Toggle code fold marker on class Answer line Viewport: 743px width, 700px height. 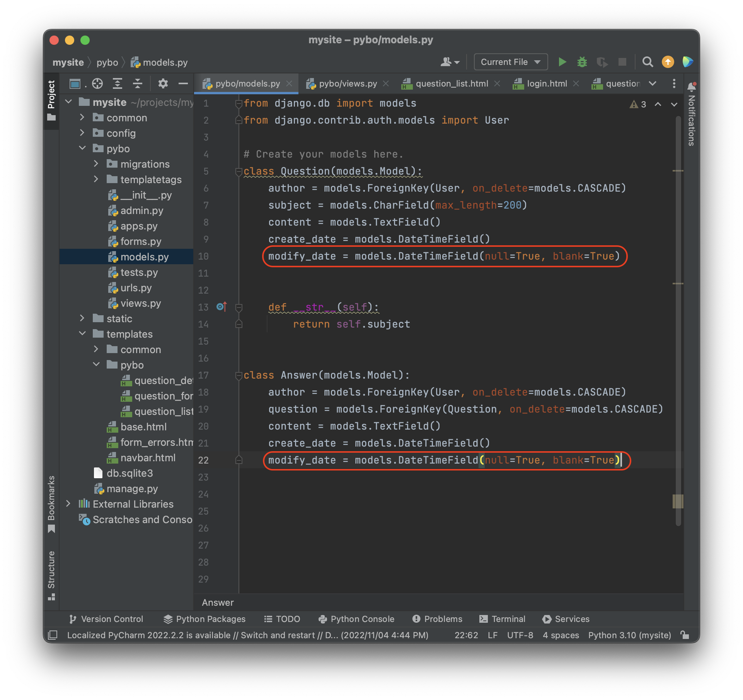[239, 375]
